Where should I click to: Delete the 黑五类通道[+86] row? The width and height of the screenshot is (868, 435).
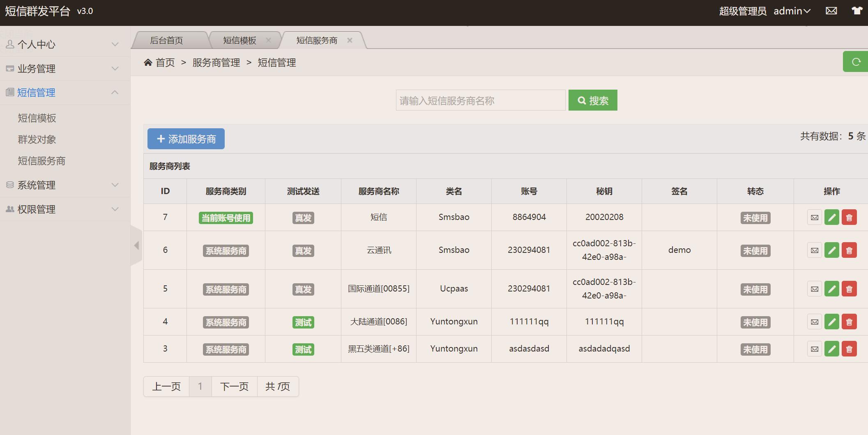click(849, 349)
